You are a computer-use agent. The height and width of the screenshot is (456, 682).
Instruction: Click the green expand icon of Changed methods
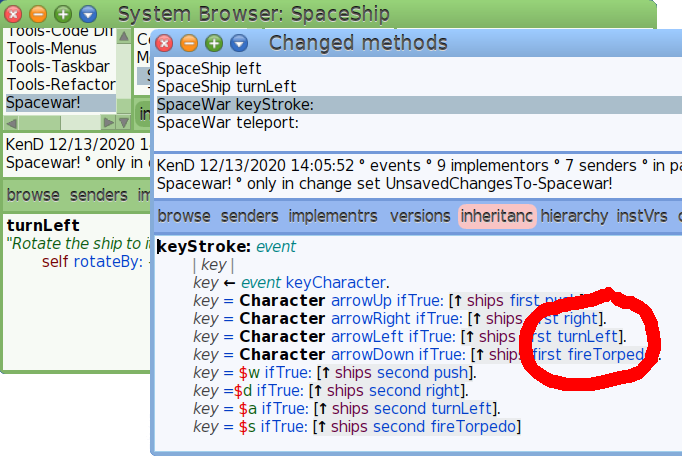tap(213, 43)
